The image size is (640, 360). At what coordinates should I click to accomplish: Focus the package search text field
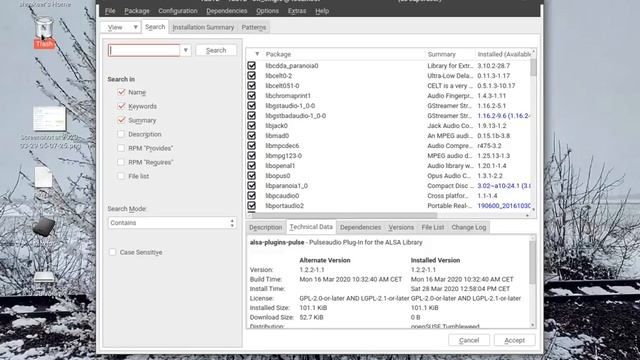tap(144, 50)
